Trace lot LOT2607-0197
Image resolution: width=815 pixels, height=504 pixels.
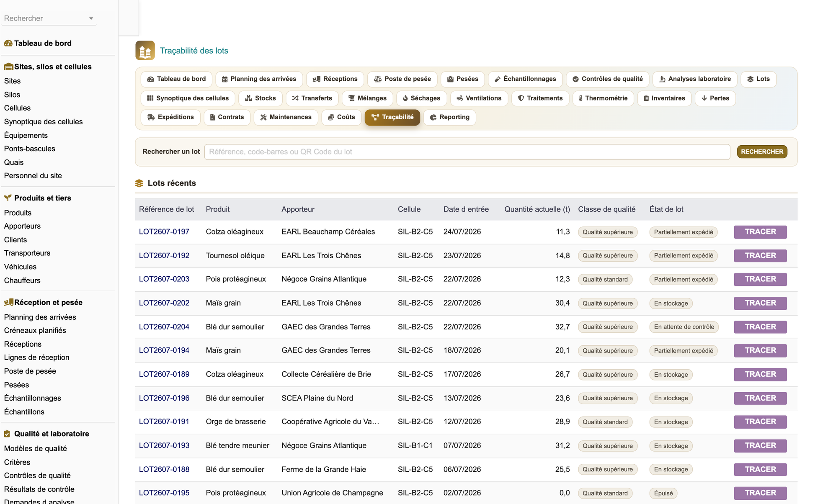[x=760, y=232]
